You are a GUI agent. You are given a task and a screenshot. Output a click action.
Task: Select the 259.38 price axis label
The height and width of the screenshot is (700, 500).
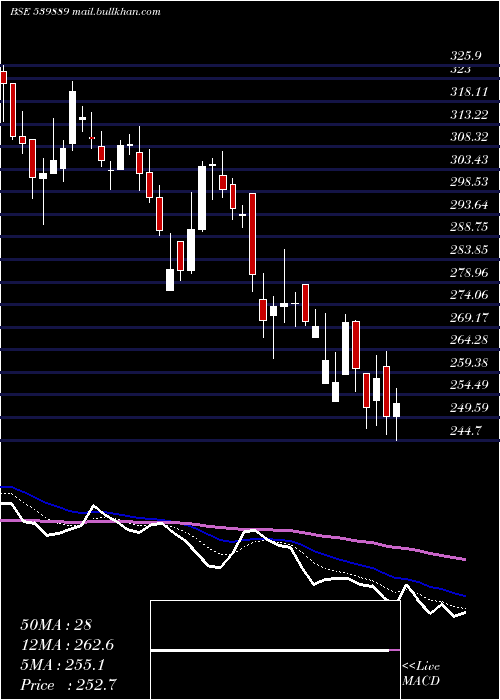click(x=469, y=362)
